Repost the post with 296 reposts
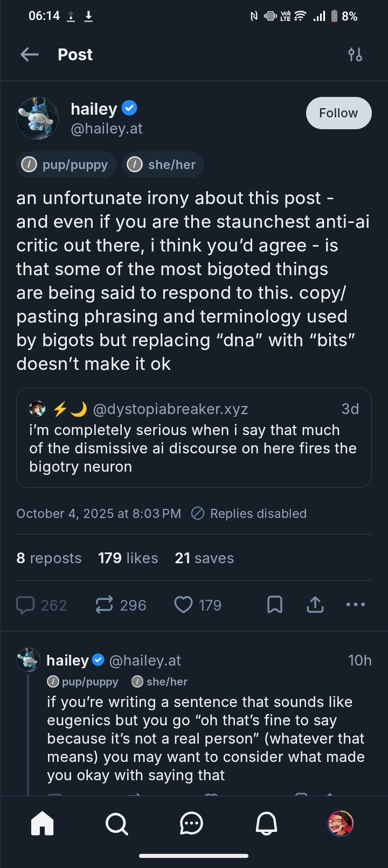The image size is (388, 868). pos(104,605)
